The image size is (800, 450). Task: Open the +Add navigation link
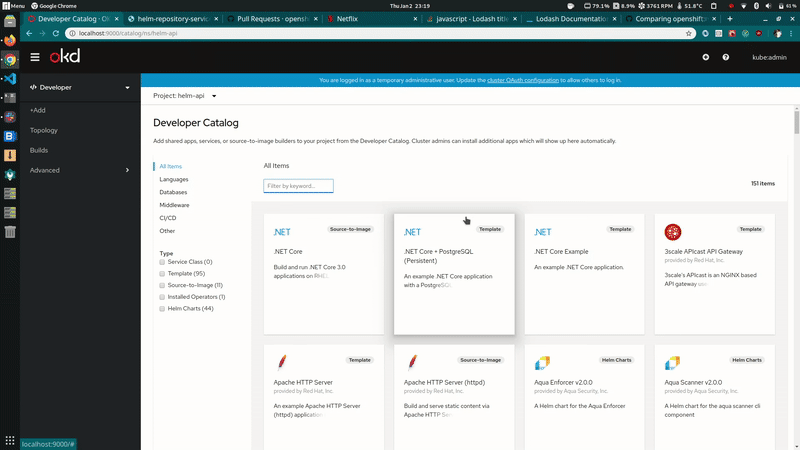coord(38,110)
